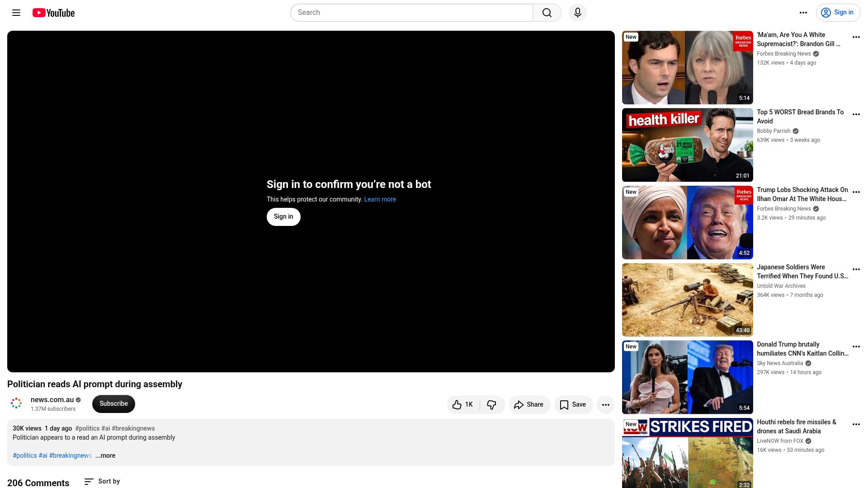Open options for Brandon Gill video

pyautogui.click(x=856, y=37)
